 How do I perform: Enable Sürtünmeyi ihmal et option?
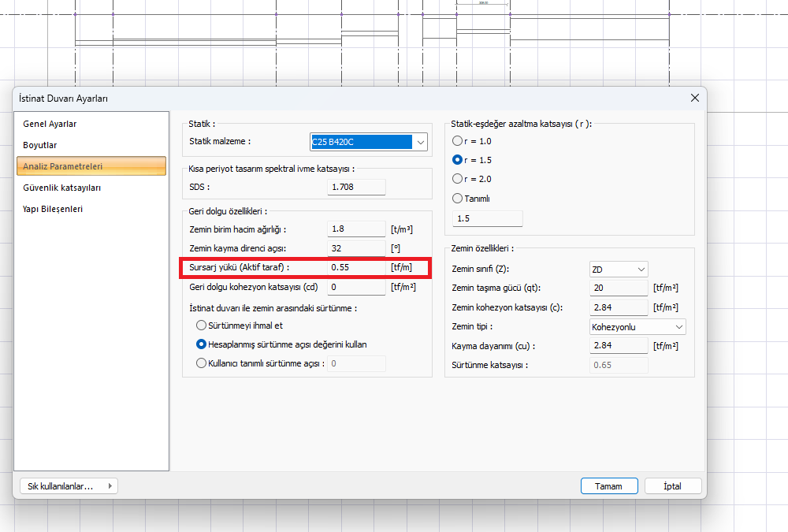point(201,326)
